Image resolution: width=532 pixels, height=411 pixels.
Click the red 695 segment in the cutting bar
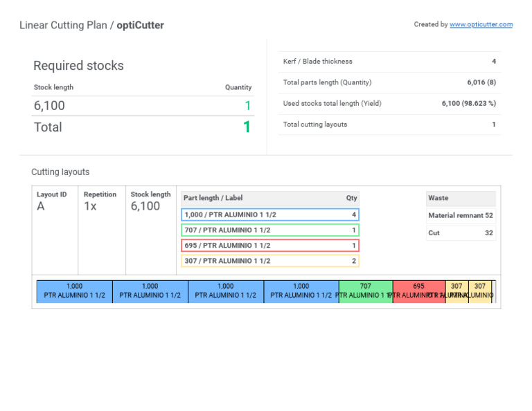coord(418,291)
